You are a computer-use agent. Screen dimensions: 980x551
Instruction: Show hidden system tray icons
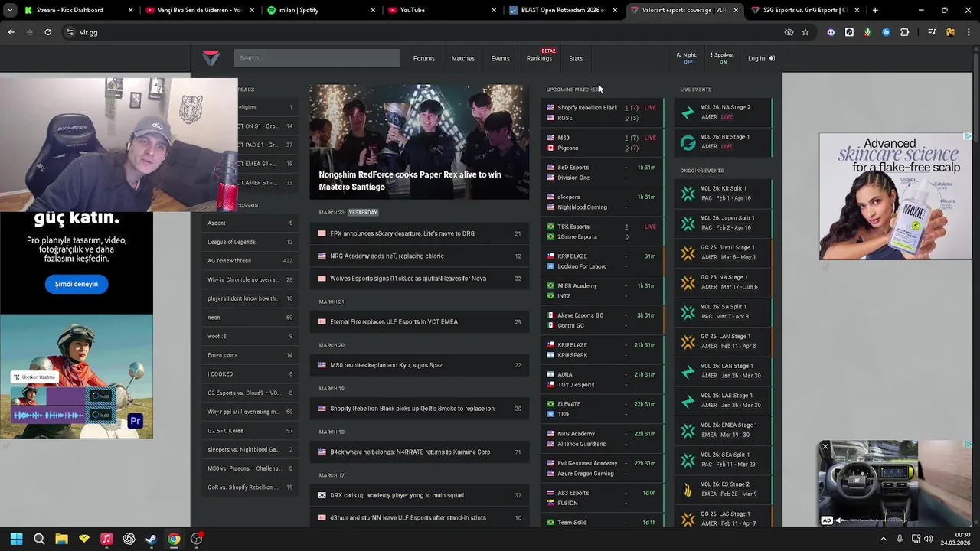tap(884, 539)
